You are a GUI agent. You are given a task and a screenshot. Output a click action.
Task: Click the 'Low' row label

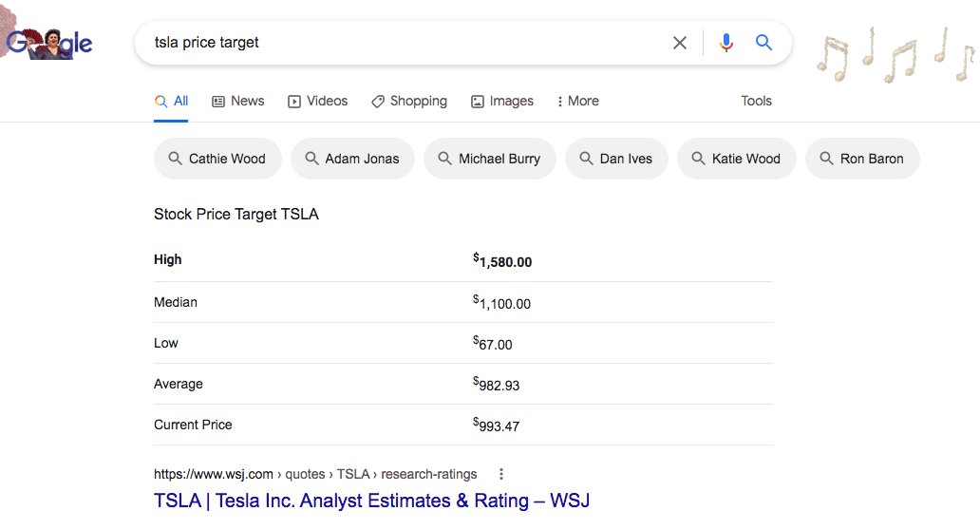pos(165,343)
